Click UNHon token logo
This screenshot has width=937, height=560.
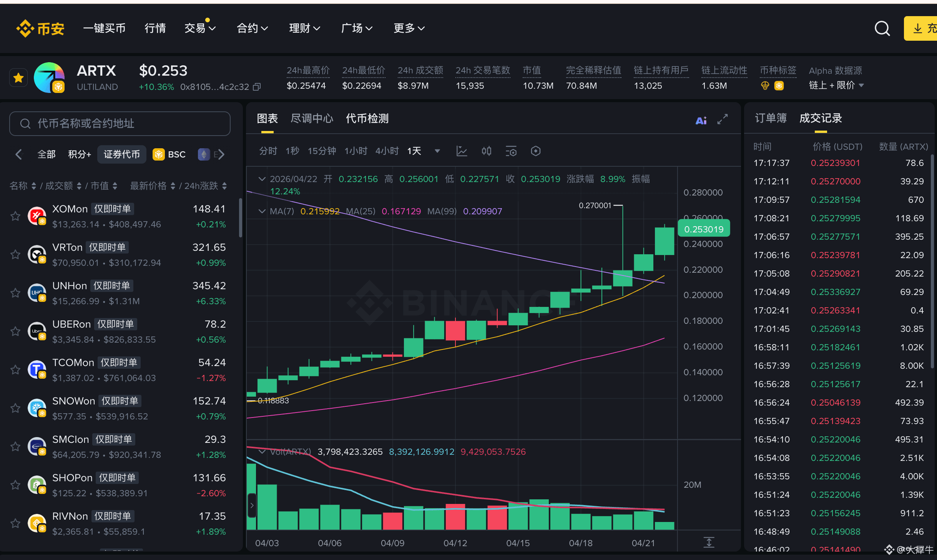[x=37, y=293]
